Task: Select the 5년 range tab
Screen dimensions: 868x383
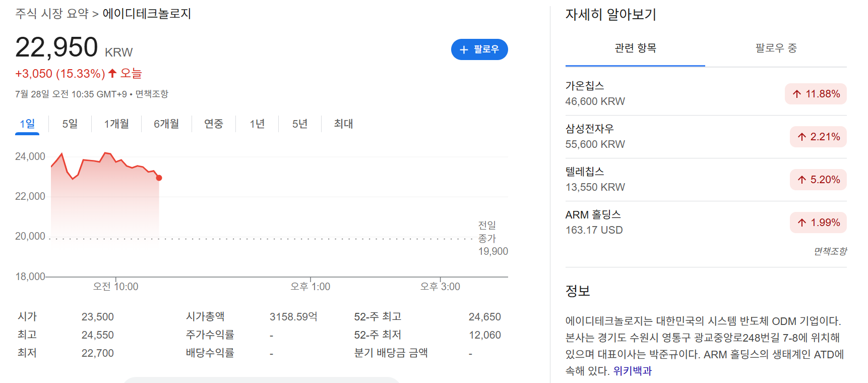Action: click(300, 124)
